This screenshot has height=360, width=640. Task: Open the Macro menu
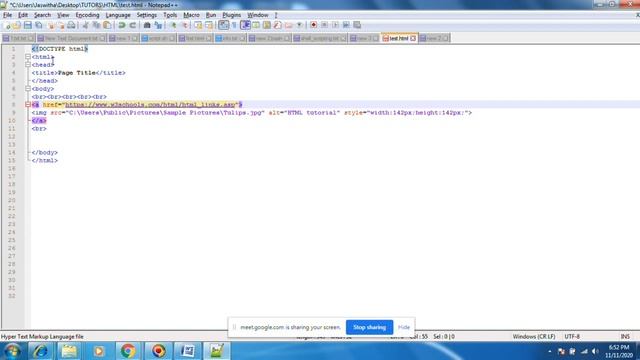(x=191, y=15)
